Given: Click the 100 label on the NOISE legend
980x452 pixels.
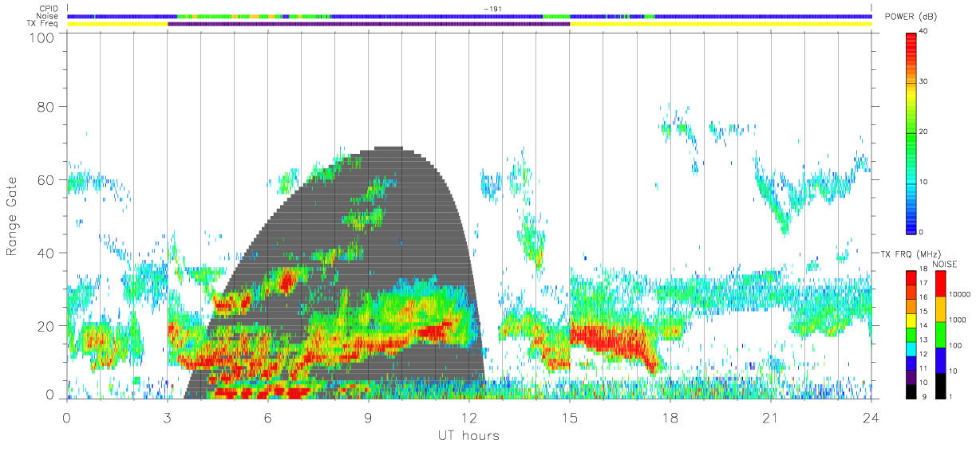Looking at the screenshot, I should click(x=955, y=345).
